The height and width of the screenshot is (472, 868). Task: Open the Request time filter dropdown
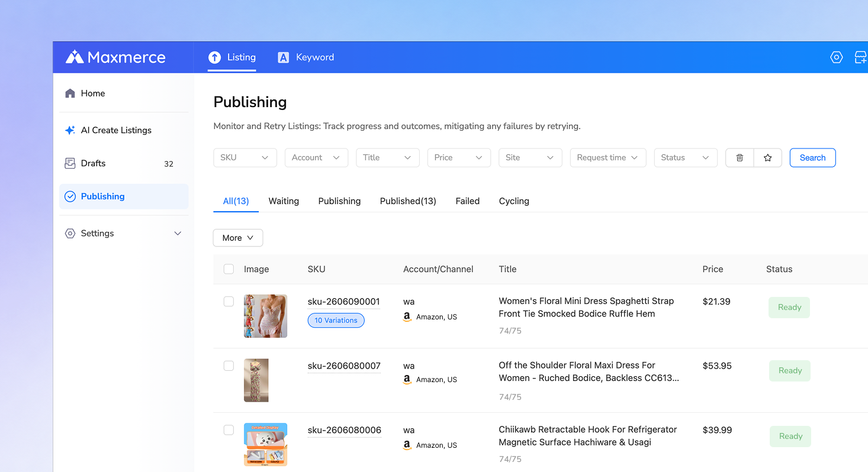coord(608,158)
